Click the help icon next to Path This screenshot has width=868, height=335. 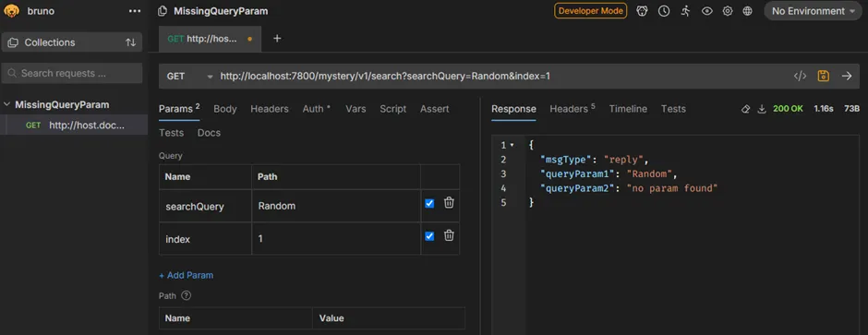(186, 295)
